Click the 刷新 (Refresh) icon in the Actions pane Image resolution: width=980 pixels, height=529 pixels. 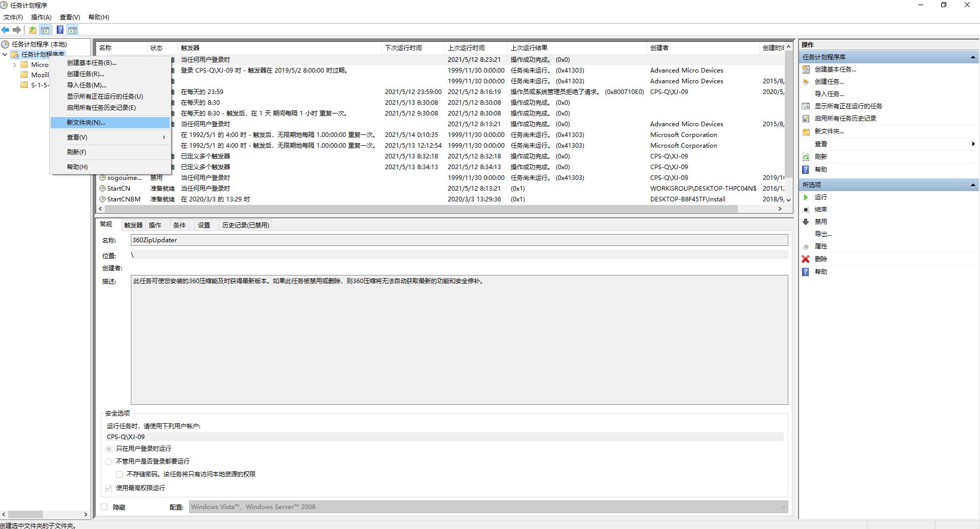click(806, 157)
